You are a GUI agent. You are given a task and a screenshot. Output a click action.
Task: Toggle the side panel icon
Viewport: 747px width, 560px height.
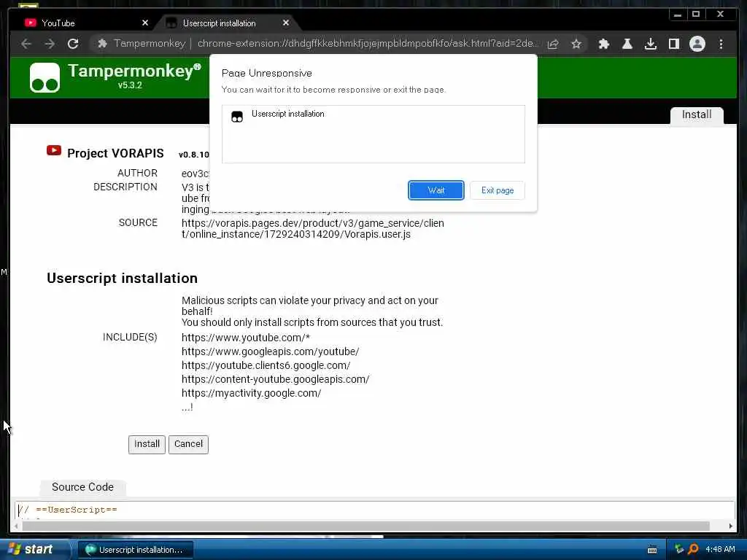pos(673,44)
